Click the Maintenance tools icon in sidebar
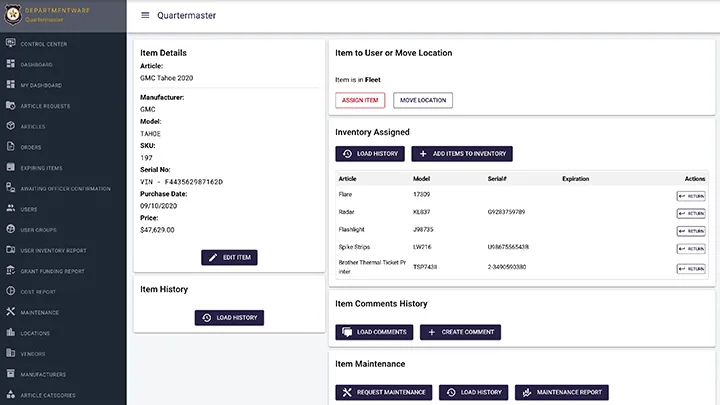 tap(11, 312)
